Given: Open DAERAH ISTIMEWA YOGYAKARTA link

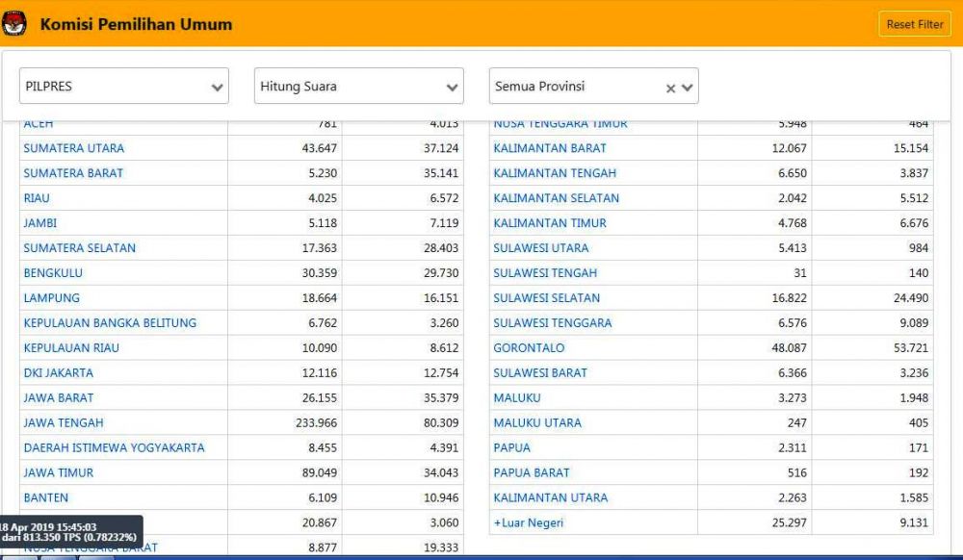Looking at the screenshot, I should tap(114, 448).
